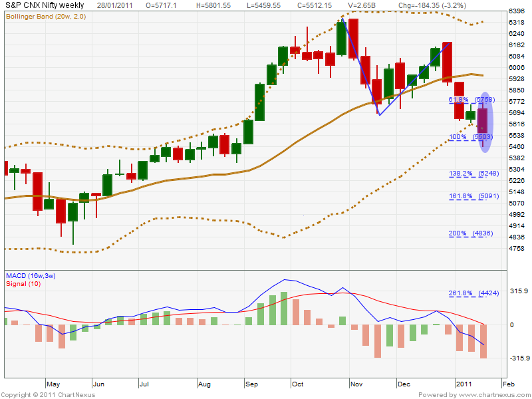Select the 261.8% (4424) Fibonacci level
Viewport: 532px width, 399px height.
click(473, 293)
